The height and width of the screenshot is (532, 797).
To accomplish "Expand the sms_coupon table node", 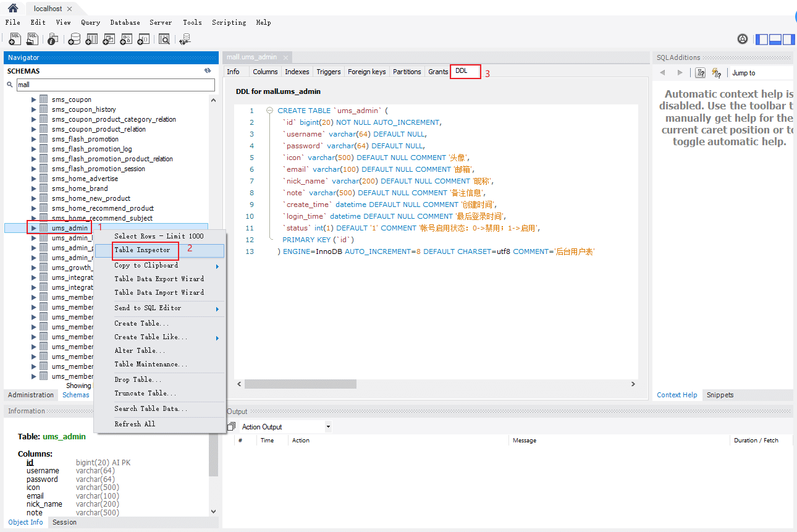I will pos(34,99).
